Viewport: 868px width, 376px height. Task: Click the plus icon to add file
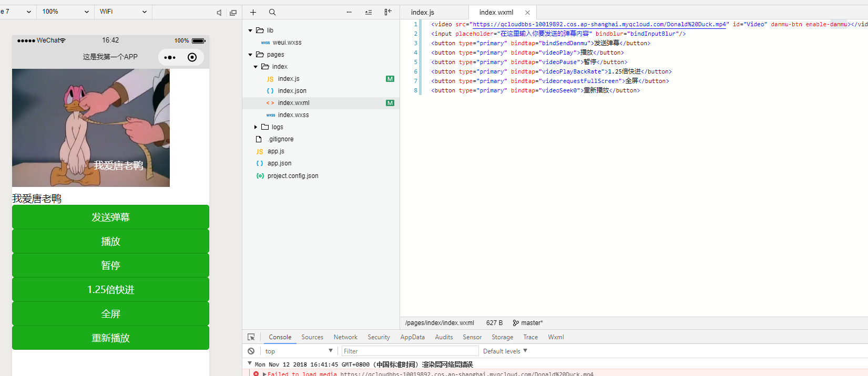pos(253,12)
